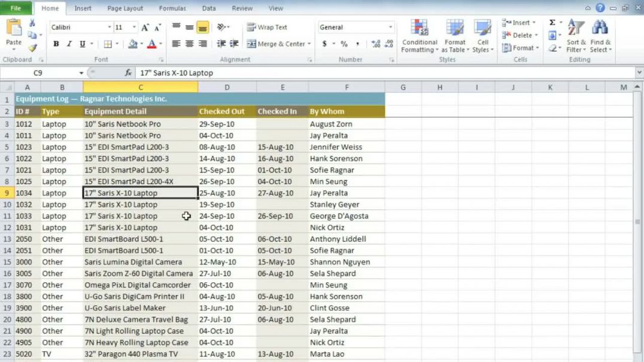Click Decrease Indent icon

tap(221, 44)
